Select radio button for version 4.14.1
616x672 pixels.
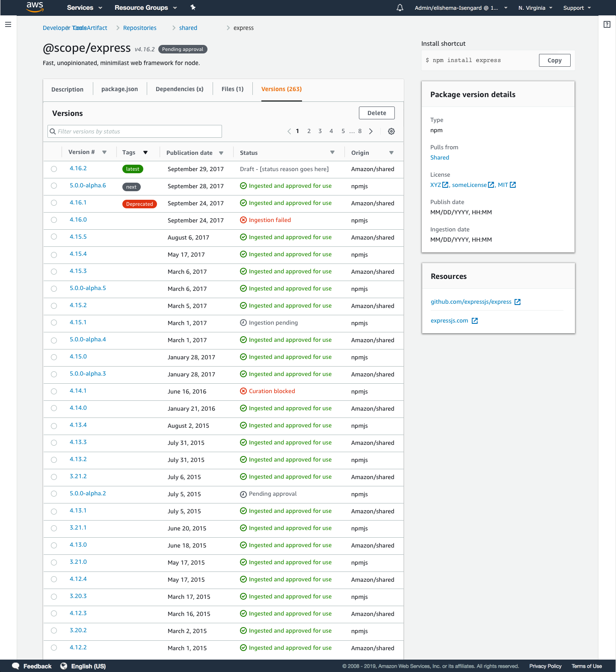(x=54, y=391)
